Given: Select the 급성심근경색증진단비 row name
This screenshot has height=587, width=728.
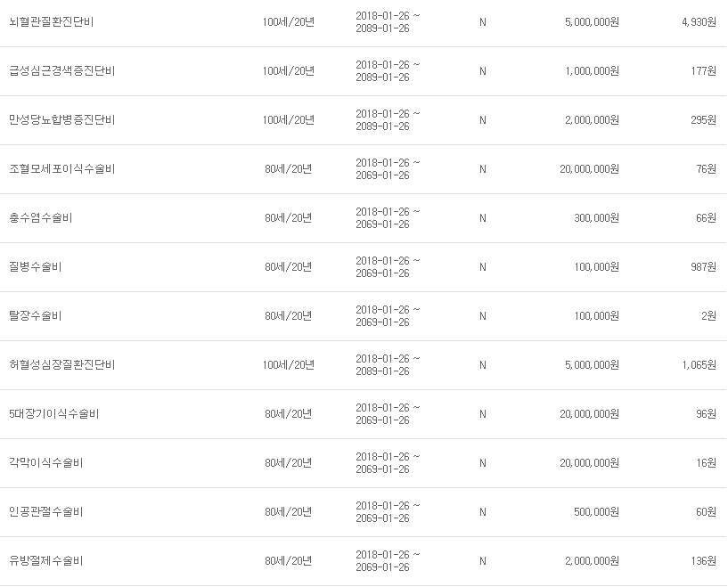Looking at the screenshot, I should coord(61,71).
